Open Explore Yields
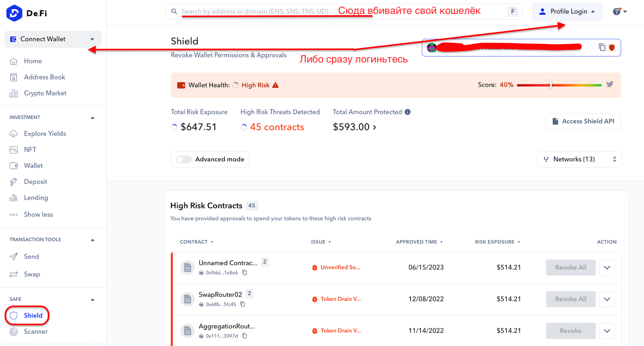 [45, 134]
